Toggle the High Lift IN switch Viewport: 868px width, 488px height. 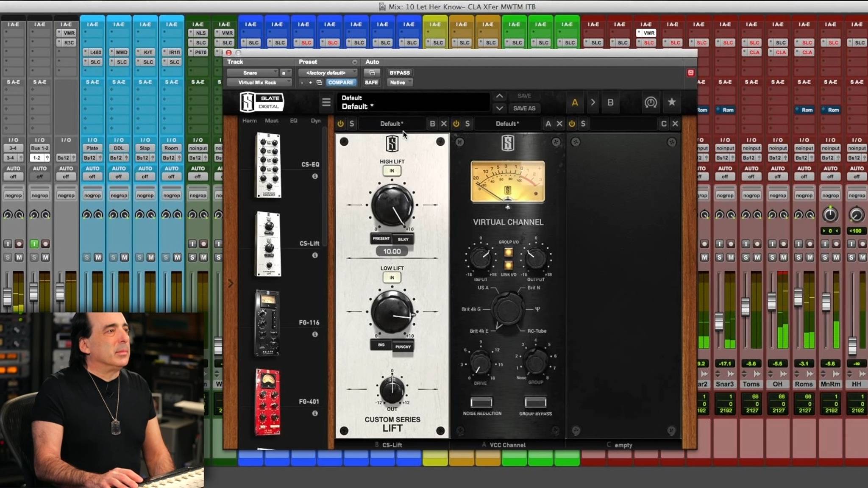click(392, 171)
